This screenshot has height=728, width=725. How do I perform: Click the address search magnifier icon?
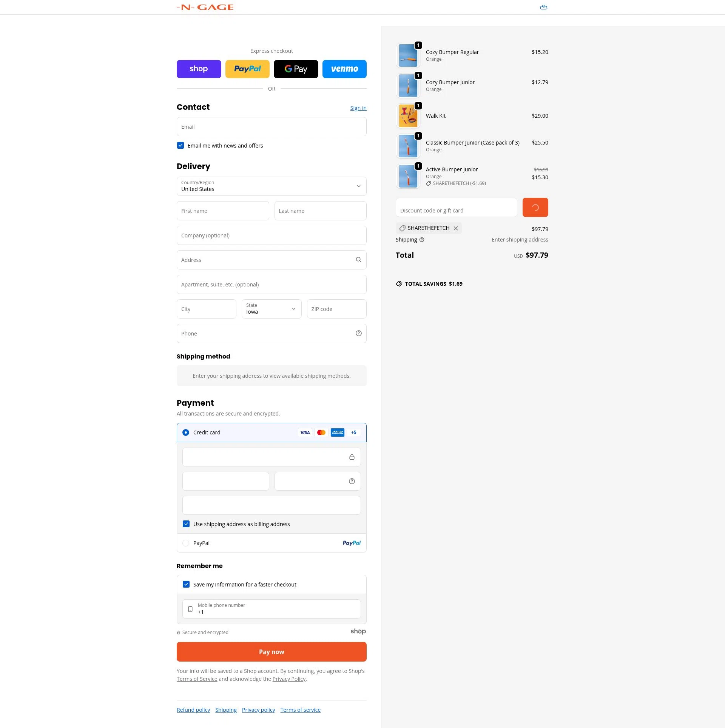click(x=358, y=260)
